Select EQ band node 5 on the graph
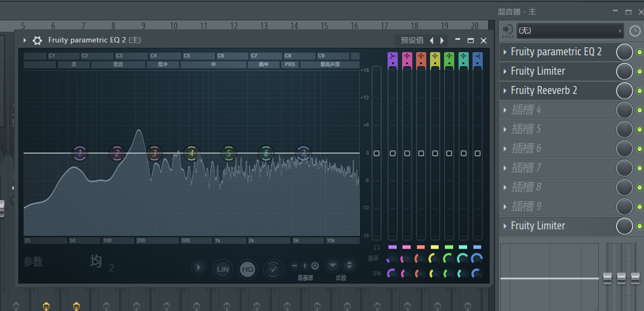Viewport: 644px width, 311px height. pyautogui.click(x=229, y=154)
